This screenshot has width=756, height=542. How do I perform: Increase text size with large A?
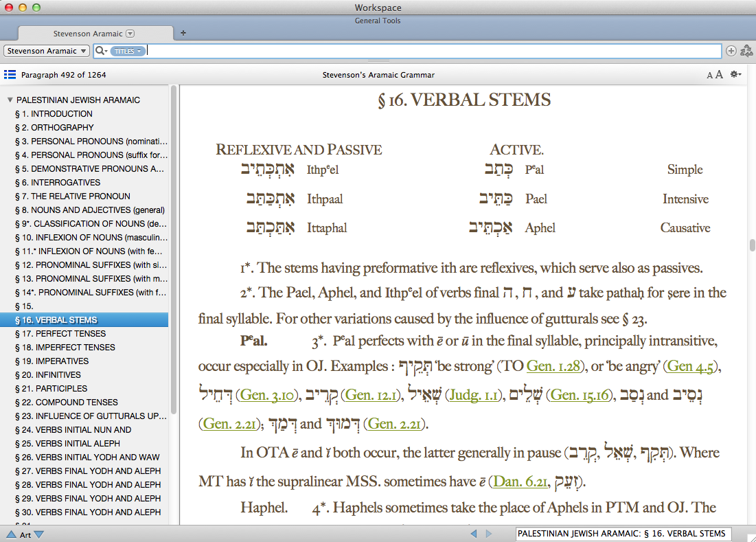coord(719,74)
